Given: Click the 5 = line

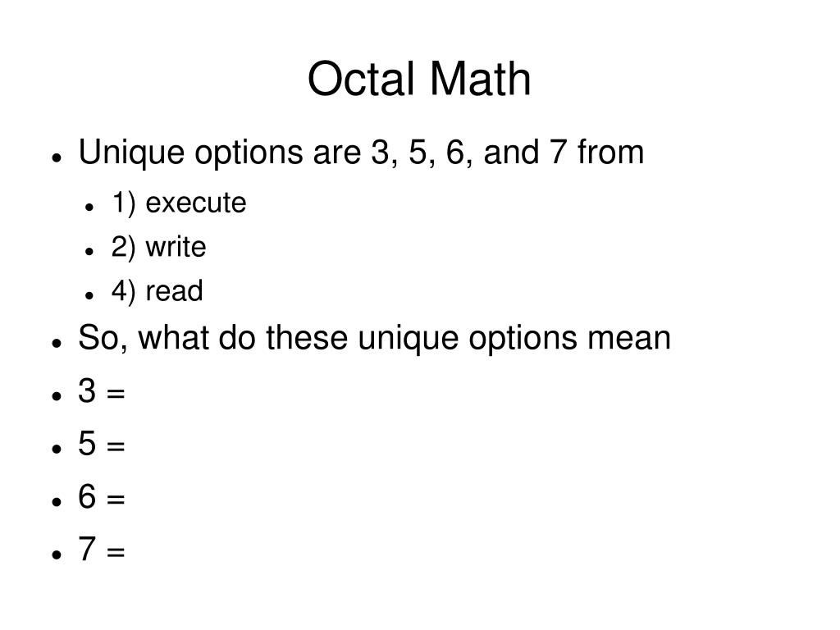Looking at the screenshot, I should point(101,444).
